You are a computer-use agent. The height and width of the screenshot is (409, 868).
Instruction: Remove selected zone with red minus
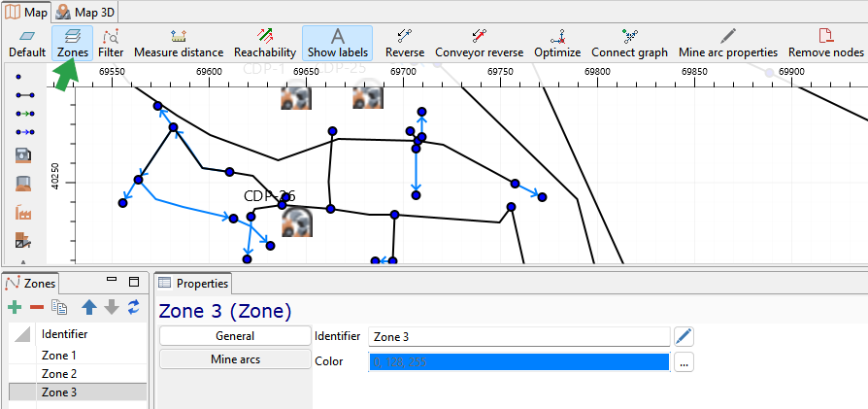37,307
